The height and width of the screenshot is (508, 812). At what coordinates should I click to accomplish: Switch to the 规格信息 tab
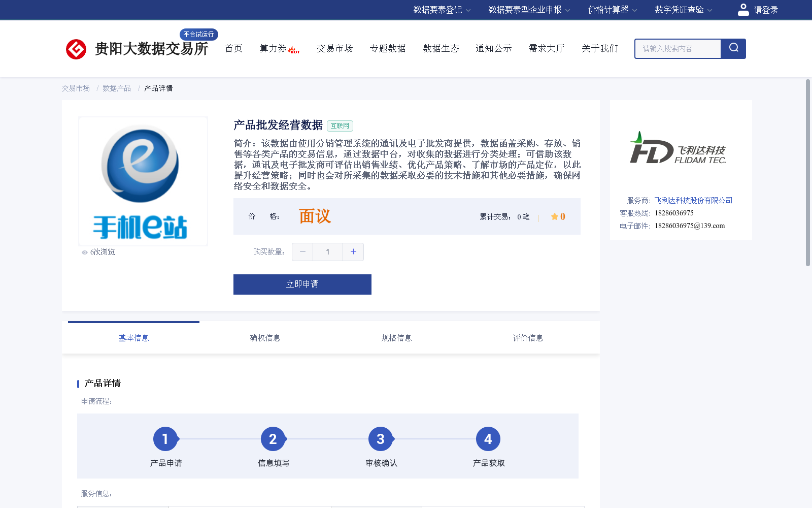(x=396, y=338)
